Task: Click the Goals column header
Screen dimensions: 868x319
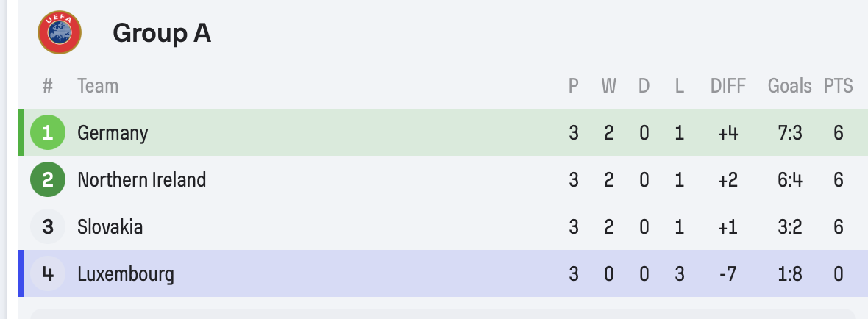Action: (x=789, y=86)
